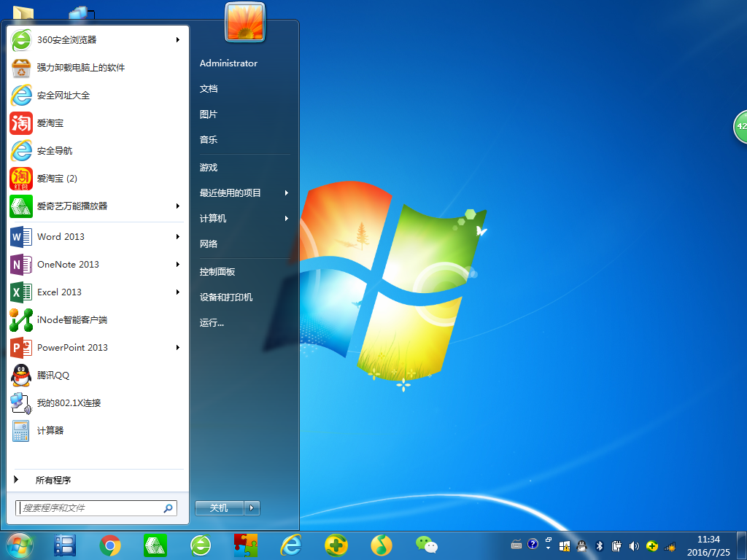Open the video library taskbar icon
This screenshot has height=560, width=747.
[65, 545]
